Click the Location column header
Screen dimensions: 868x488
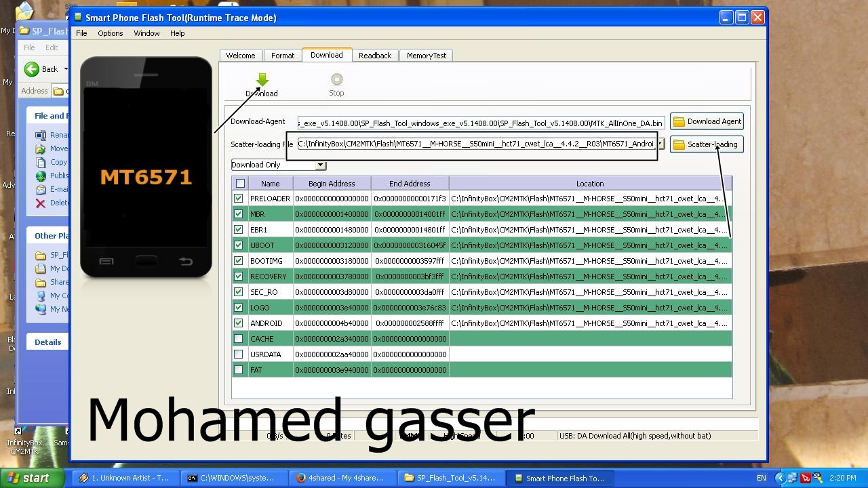pyautogui.click(x=590, y=184)
